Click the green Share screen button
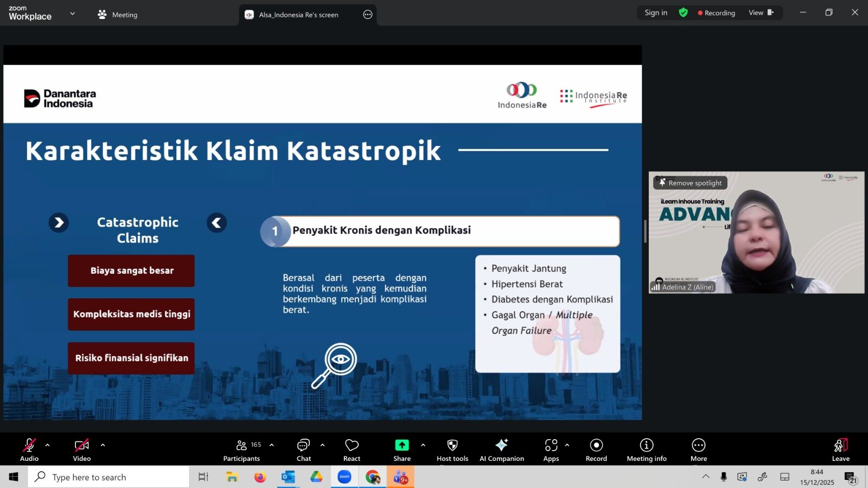 pyautogui.click(x=401, y=450)
